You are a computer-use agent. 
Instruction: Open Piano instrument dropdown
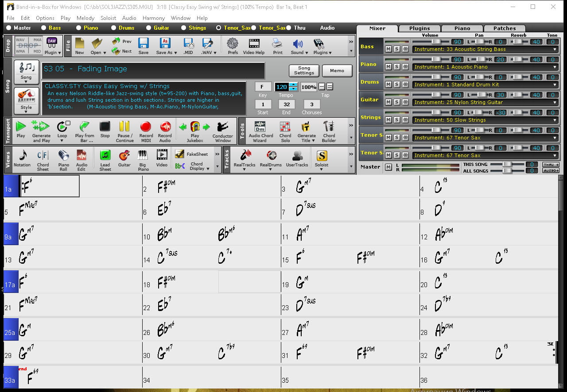pos(555,67)
